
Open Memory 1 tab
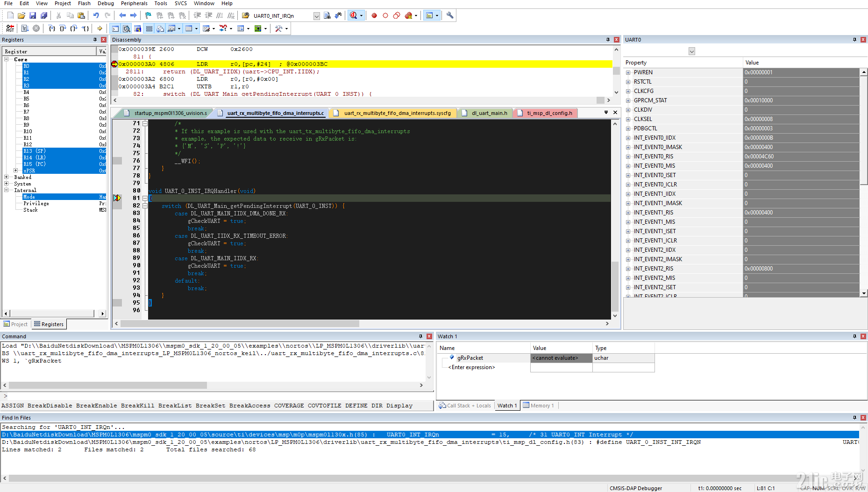click(x=539, y=406)
